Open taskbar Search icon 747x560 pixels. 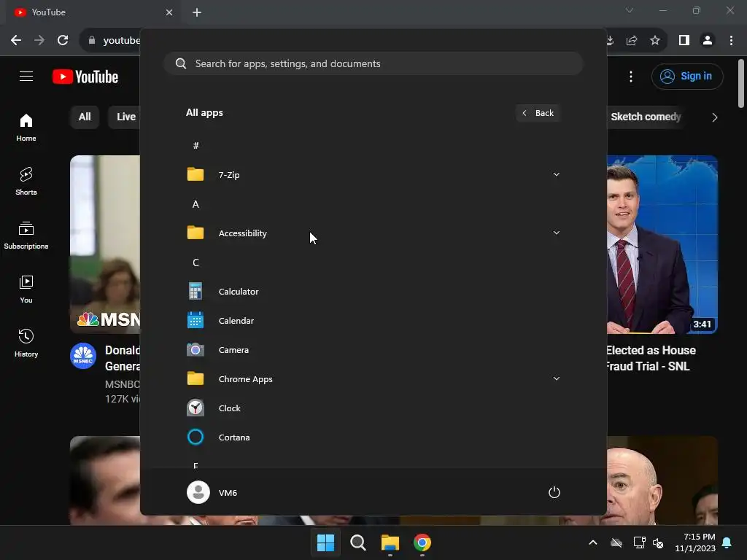[x=357, y=542]
